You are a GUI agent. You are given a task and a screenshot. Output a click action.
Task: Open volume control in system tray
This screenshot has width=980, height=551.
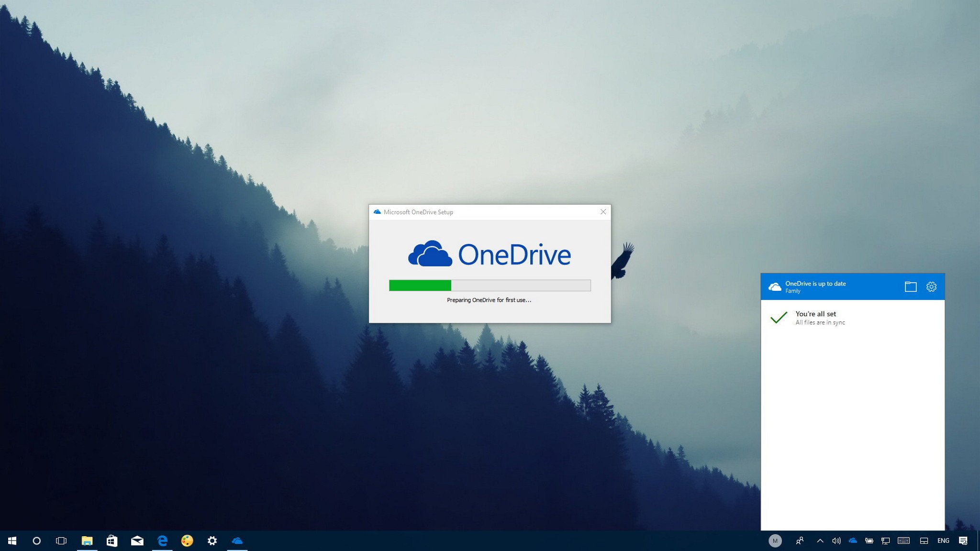click(836, 540)
